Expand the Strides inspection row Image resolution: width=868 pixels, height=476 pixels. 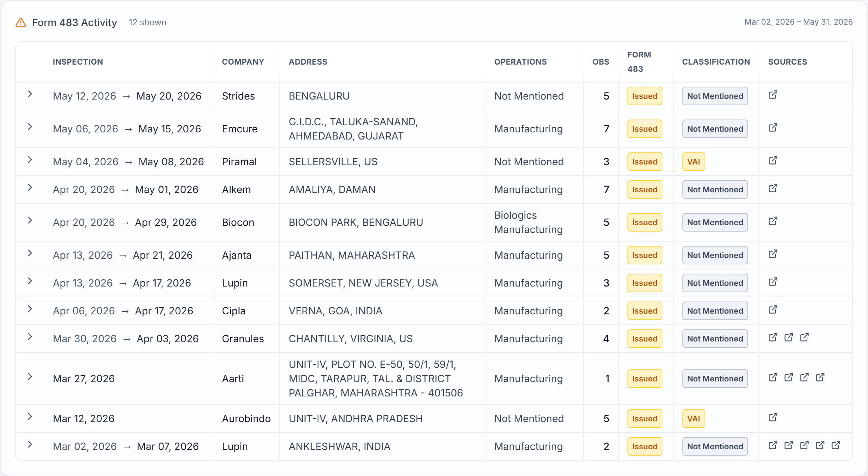click(30, 94)
